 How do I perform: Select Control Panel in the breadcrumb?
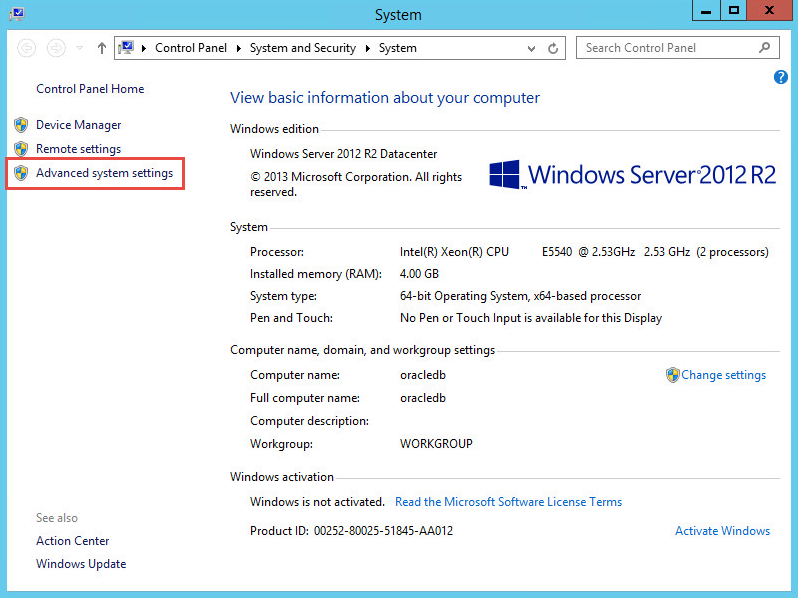click(x=191, y=48)
